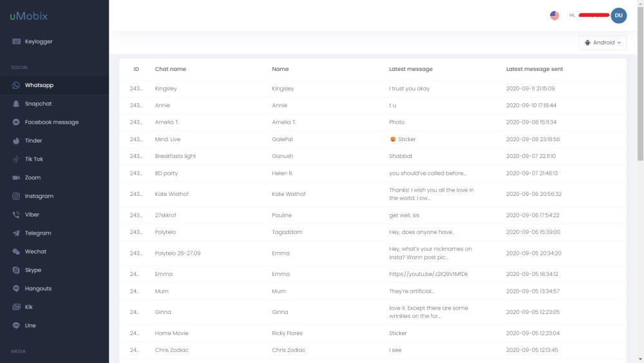Click the Latest message sent header
This screenshot has width=644, height=363.
pos(535,69)
